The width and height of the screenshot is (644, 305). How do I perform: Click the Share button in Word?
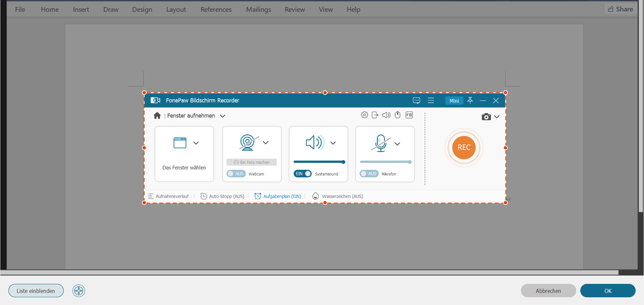click(621, 9)
